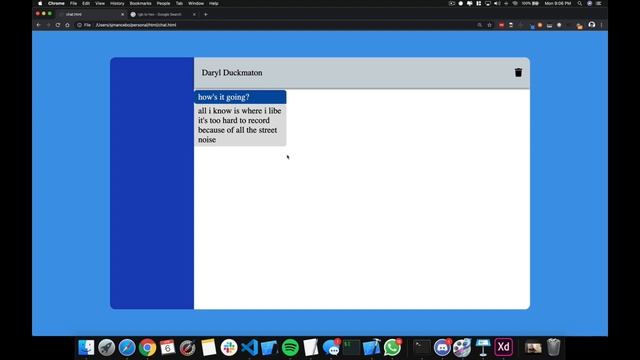Open the File menu
640x360 pixels.
(x=73, y=3)
